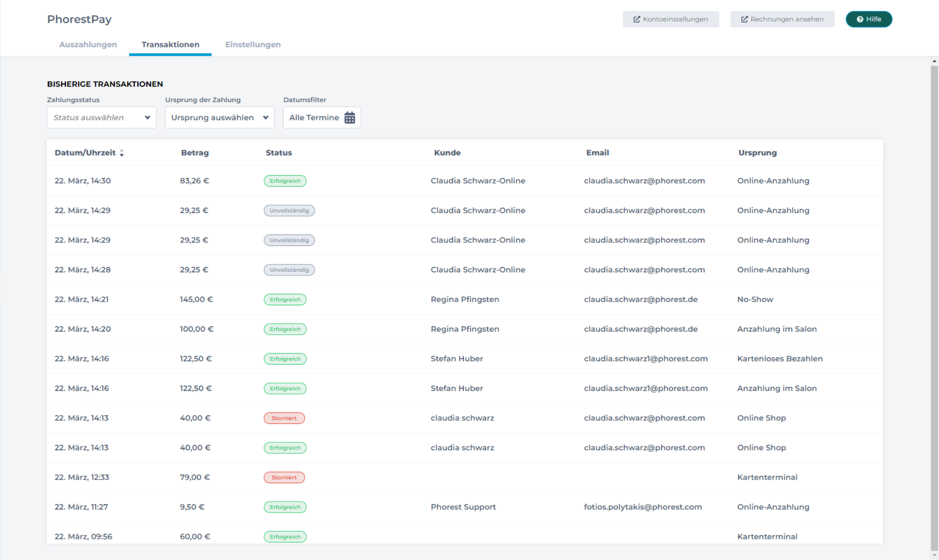Select the 22. März, 14:30 date cell
Viewport: 939px width, 560px height.
tap(83, 181)
